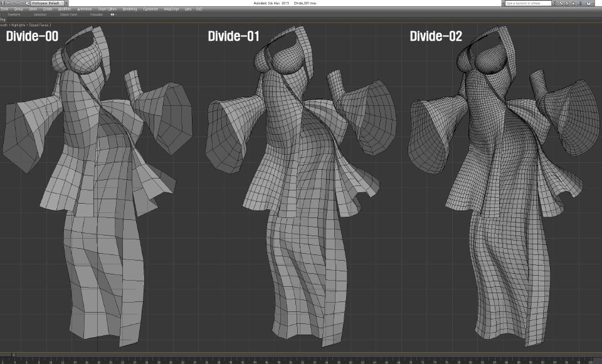The height and width of the screenshot is (364, 602).
Task: Click the Exchange Apps X icon
Action: pos(579,3)
